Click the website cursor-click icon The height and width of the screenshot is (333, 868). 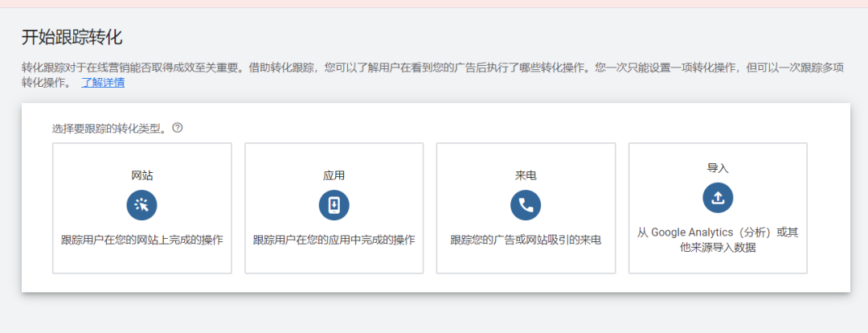click(x=141, y=205)
